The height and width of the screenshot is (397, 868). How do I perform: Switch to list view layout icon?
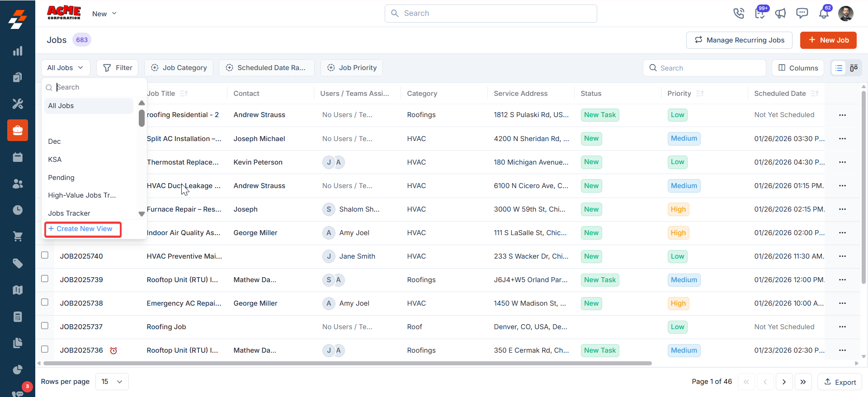point(839,68)
